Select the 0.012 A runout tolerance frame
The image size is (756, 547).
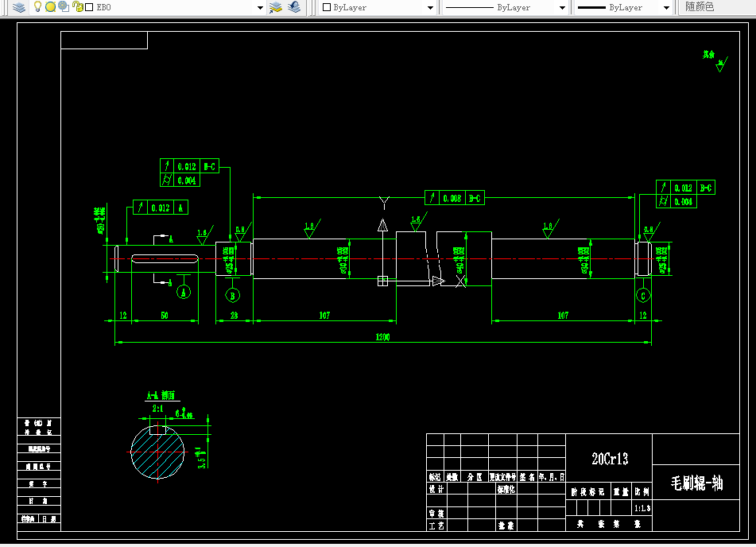pos(161,208)
